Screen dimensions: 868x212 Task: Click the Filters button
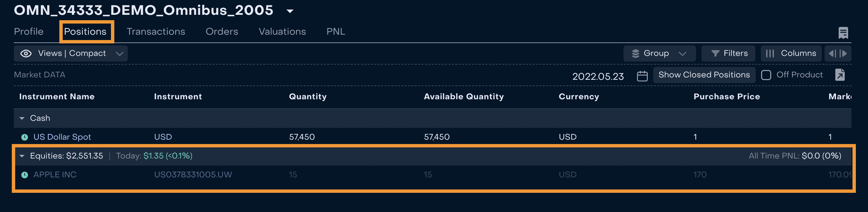point(728,54)
